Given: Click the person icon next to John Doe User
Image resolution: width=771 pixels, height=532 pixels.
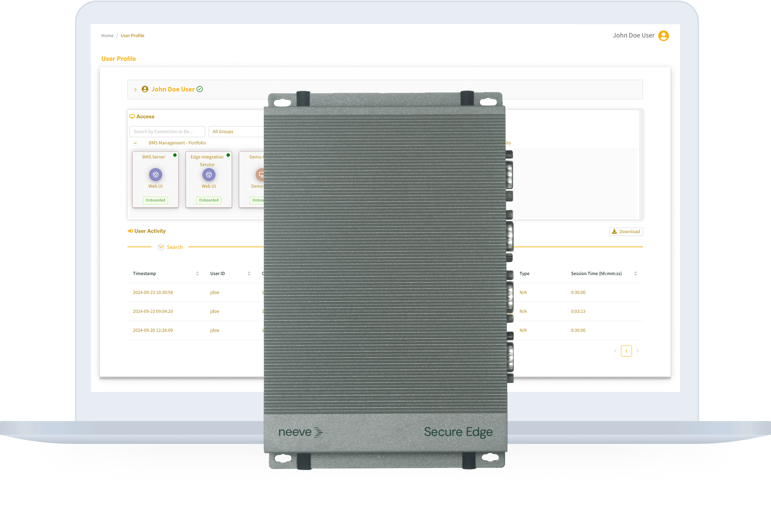Looking at the screenshot, I should tap(145, 89).
